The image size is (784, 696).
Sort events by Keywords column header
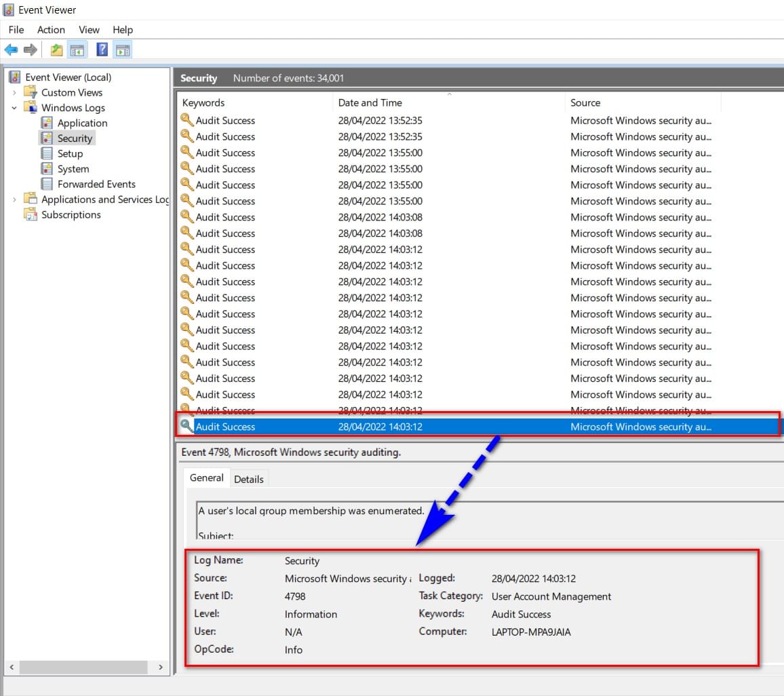tap(255, 102)
